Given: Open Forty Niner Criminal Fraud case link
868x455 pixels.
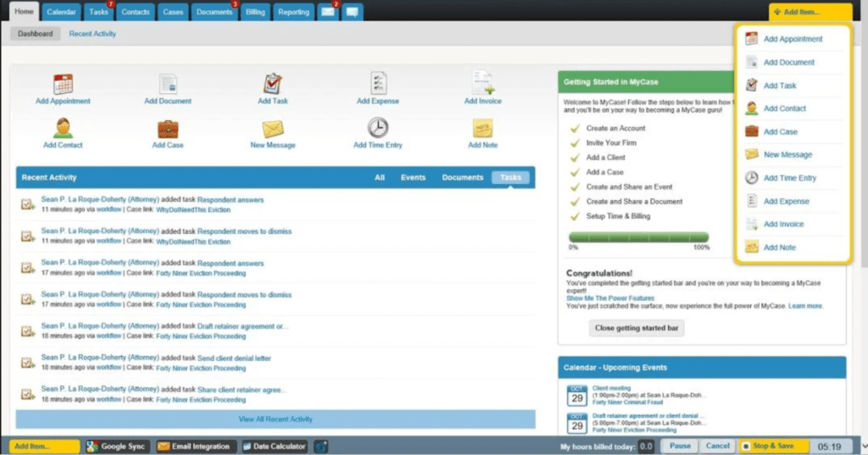Looking at the screenshot, I should (627, 402).
